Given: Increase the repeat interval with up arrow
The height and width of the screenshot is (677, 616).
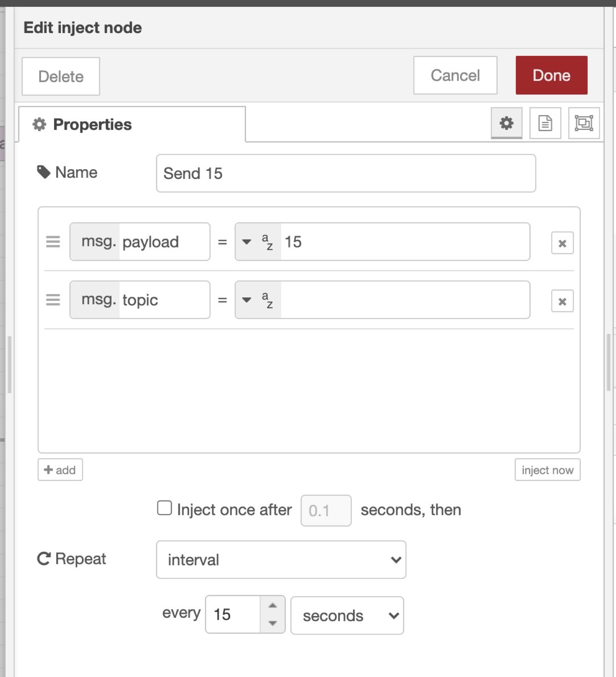Looking at the screenshot, I should (x=273, y=605).
